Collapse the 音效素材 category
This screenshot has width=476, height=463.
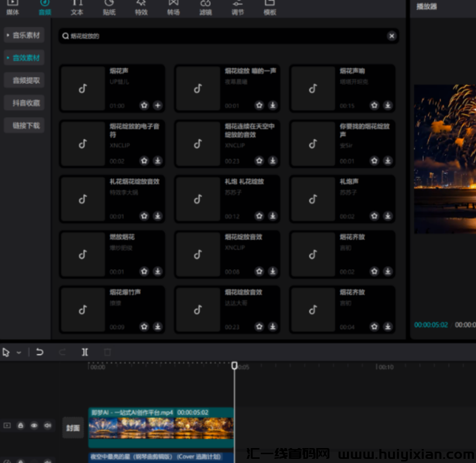pos(24,58)
